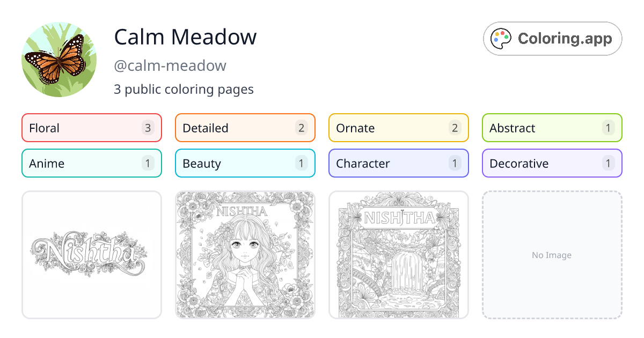Select the Beauty tag pill
The image size is (644, 338).
pyautogui.click(x=245, y=163)
